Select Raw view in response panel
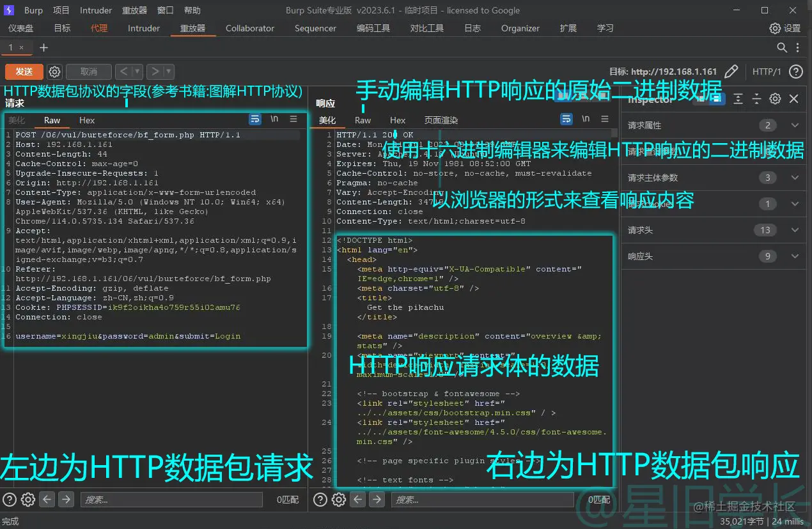The height and width of the screenshot is (529, 812). 363,120
